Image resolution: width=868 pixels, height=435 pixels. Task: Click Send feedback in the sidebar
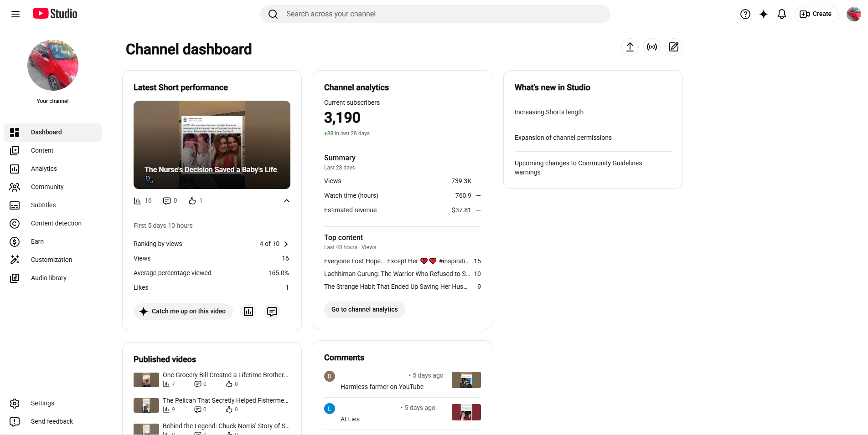[x=53, y=421]
